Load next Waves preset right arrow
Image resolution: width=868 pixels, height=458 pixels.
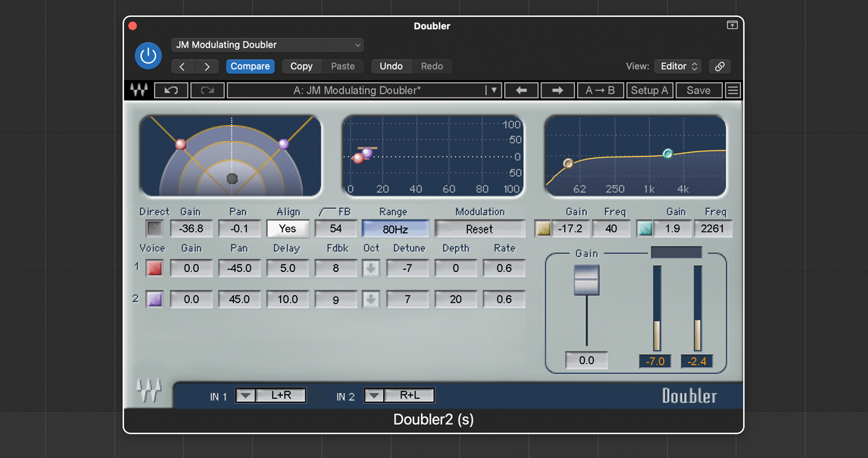pyautogui.click(x=557, y=90)
